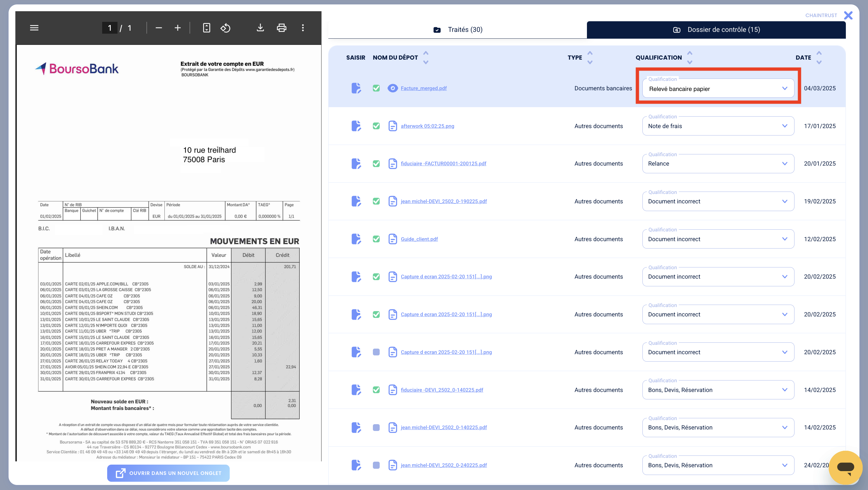This screenshot has height=490, width=868.
Task: Click document icon beside fiduciaire -DEVI_2502_0-140225.pdf
Action: point(393,390)
